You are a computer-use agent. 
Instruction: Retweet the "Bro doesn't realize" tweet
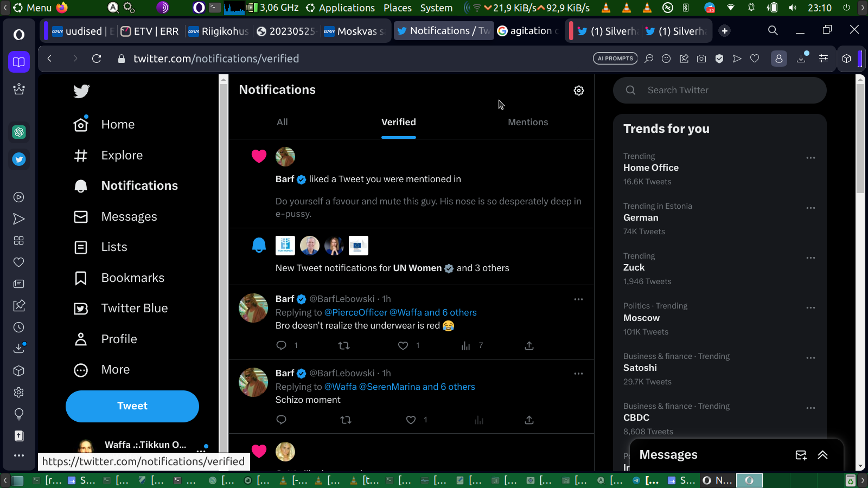[344, 345]
